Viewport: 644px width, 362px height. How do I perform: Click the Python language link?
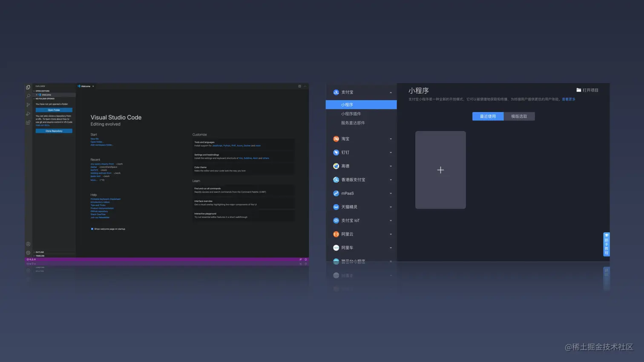227,145
